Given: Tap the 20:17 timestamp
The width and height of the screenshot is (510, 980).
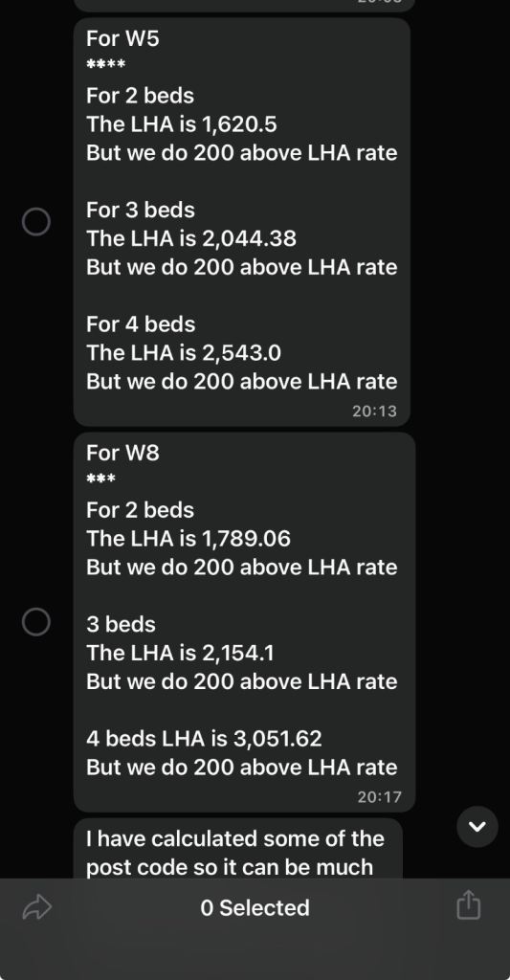Looking at the screenshot, I should [379, 797].
